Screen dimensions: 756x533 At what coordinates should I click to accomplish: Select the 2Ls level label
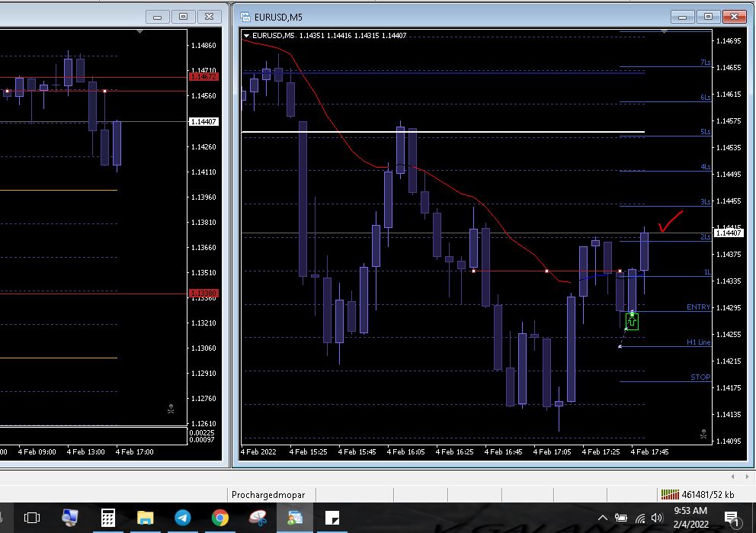coord(706,237)
